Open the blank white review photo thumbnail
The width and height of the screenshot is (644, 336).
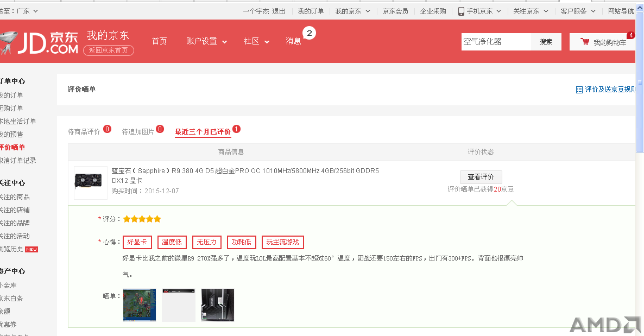point(178,305)
